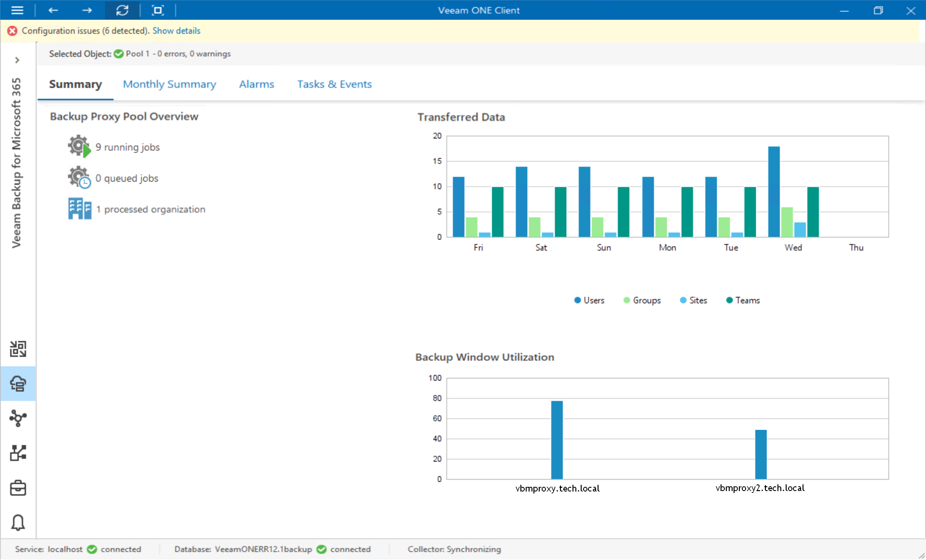
Task: Open the Veeam Backup for Microsoft 365 sidebar view
Action: coord(18,384)
